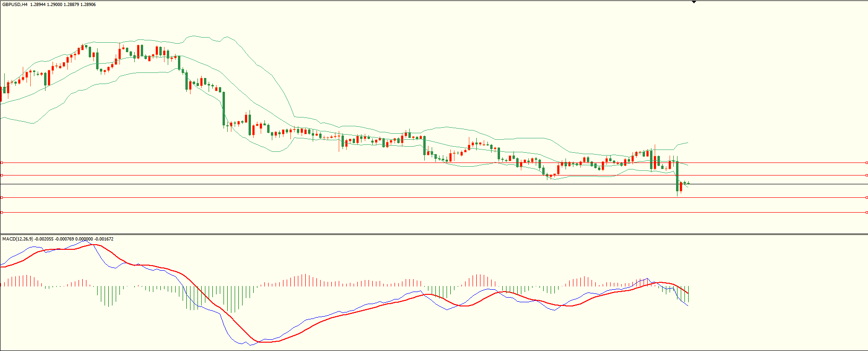The height and width of the screenshot is (351, 868).
Task: Grab left handle of topmost red horizontal line
Action: coord(2,162)
